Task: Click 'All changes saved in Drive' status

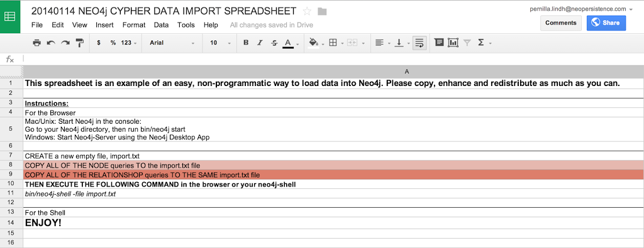Action: [272, 25]
